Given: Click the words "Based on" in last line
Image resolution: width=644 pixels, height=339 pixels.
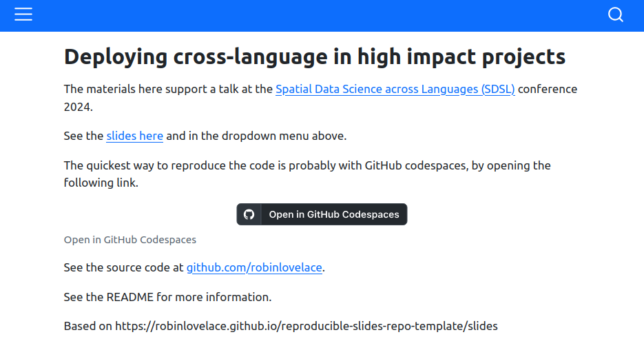Looking at the screenshot, I should coord(88,327).
